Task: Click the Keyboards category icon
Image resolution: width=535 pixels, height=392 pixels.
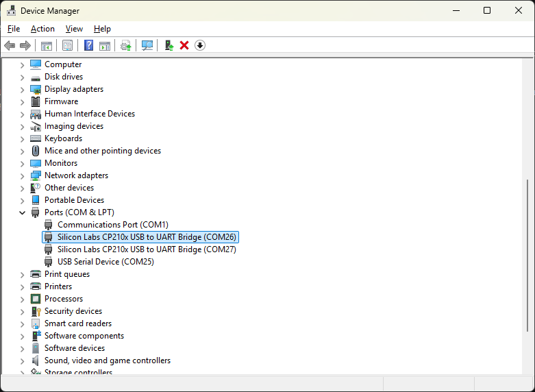Action: click(36, 138)
